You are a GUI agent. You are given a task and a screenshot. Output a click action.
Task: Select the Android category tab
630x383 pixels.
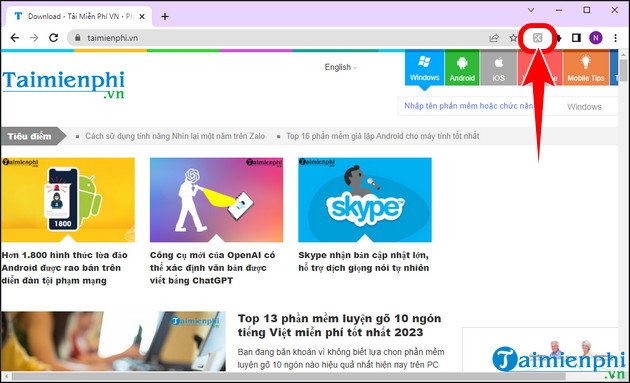tap(462, 67)
